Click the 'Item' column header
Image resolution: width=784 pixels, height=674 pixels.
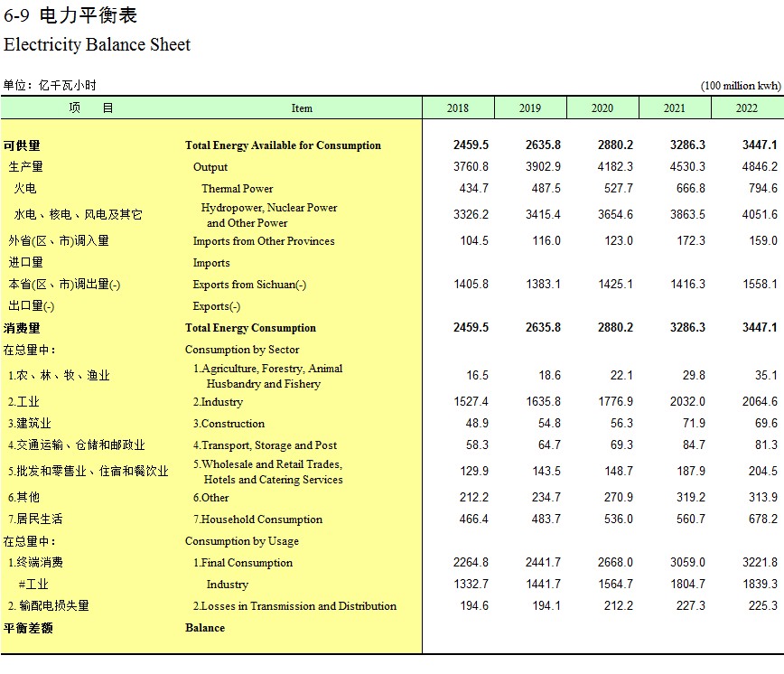(x=302, y=108)
